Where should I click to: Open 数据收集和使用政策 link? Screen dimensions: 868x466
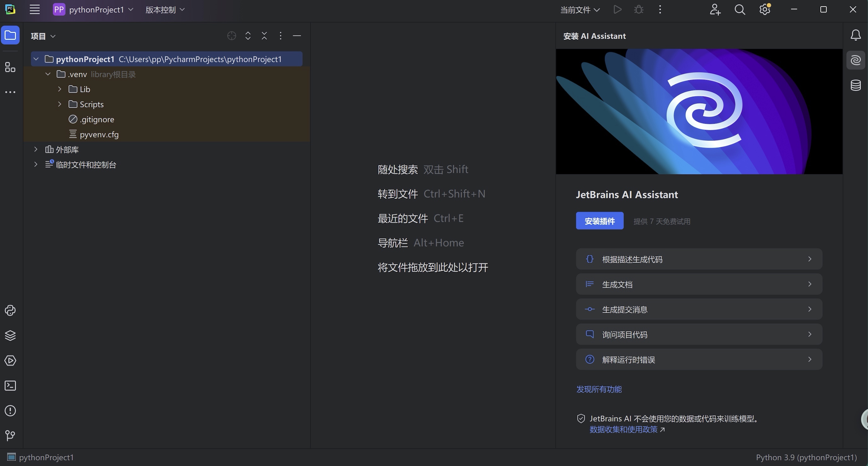pyautogui.click(x=623, y=429)
